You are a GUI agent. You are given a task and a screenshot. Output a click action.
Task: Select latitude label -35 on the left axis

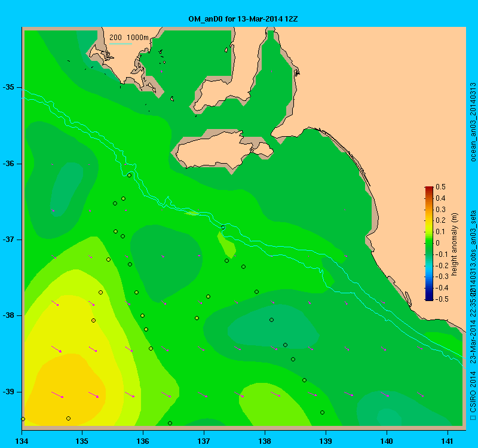8,87
